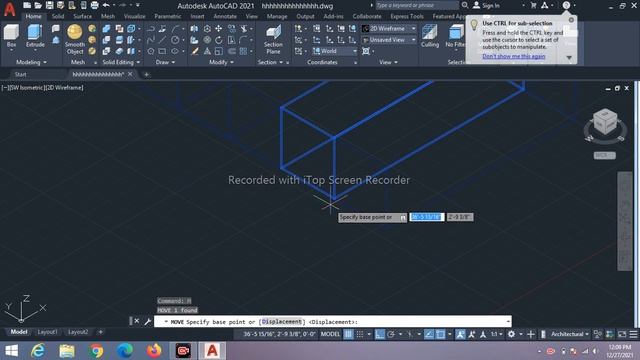
Task: Toggle 2D Object Snap in status bar
Action: point(440,334)
